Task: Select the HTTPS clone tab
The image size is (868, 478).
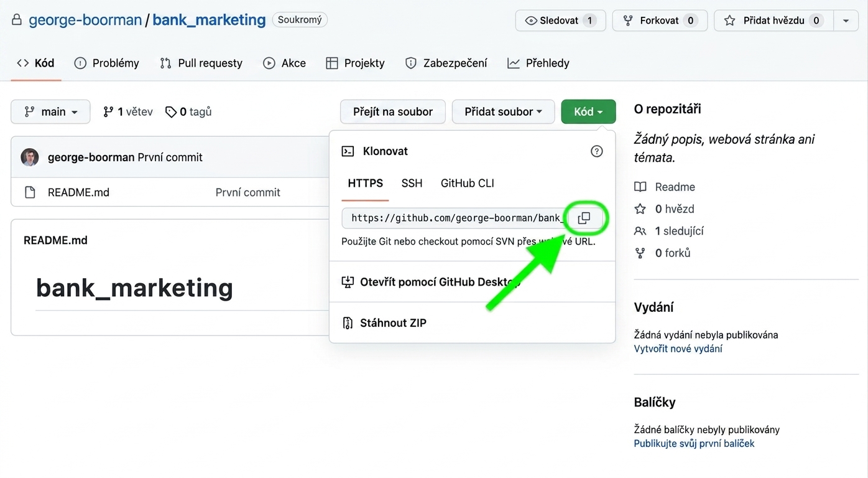Action: pyautogui.click(x=366, y=183)
